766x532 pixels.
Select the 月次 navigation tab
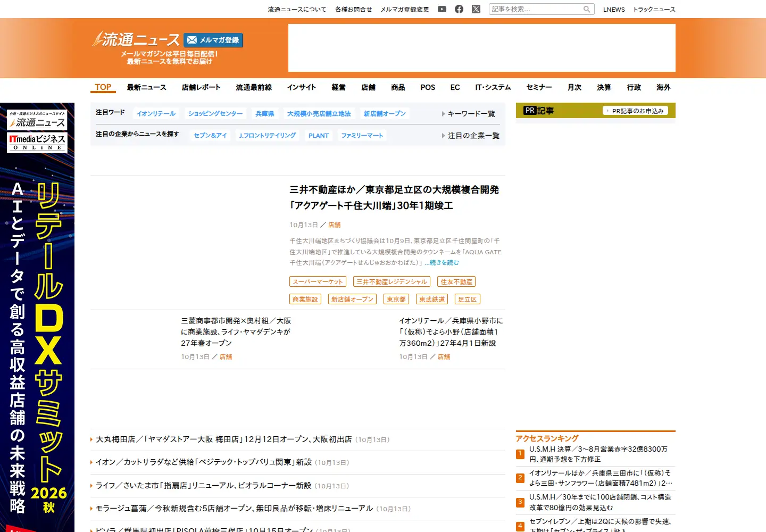[574, 87]
